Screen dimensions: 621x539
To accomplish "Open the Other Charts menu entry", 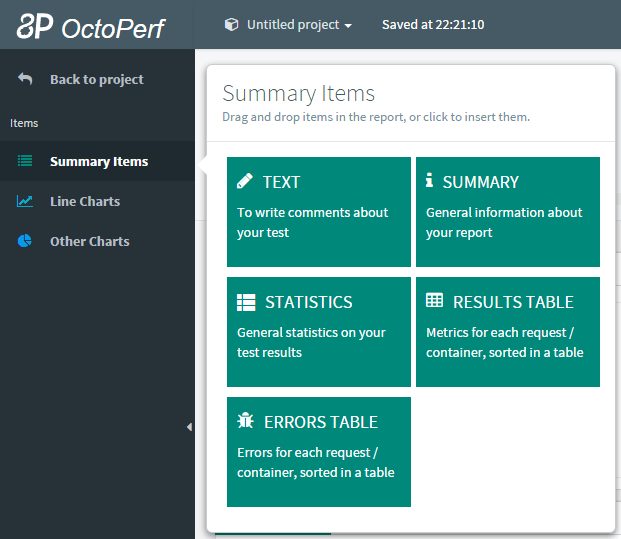I will point(97,241).
